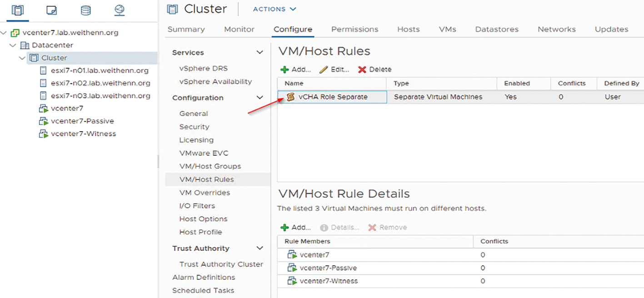This screenshot has height=298, width=644.
Task: Open the Storage inventory icon
Action: [85, 10]
